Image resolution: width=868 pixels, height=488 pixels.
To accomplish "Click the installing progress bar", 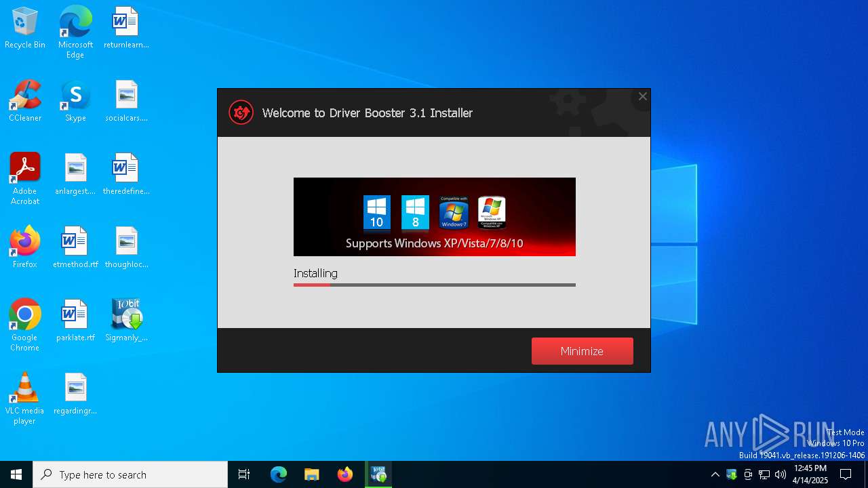I will [x=434, y=285].
